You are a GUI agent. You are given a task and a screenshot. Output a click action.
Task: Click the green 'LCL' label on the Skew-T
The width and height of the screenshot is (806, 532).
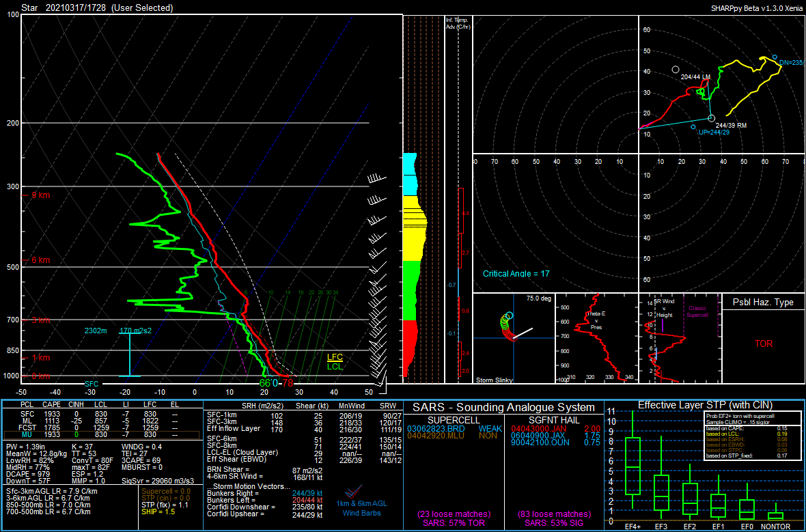[x=335, y=367]
